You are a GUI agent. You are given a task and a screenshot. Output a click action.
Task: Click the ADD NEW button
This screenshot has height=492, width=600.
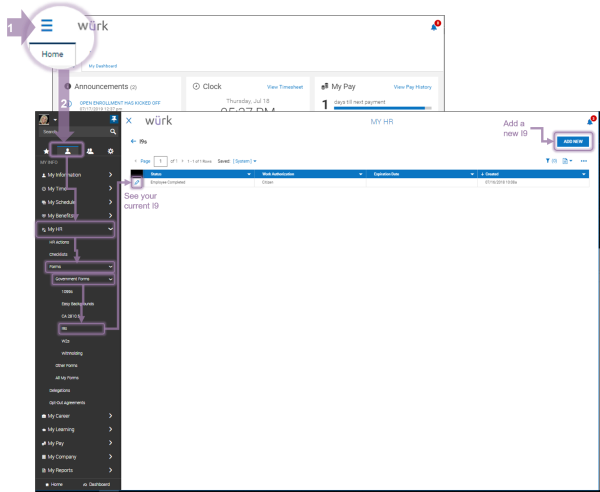click(573, 142)
